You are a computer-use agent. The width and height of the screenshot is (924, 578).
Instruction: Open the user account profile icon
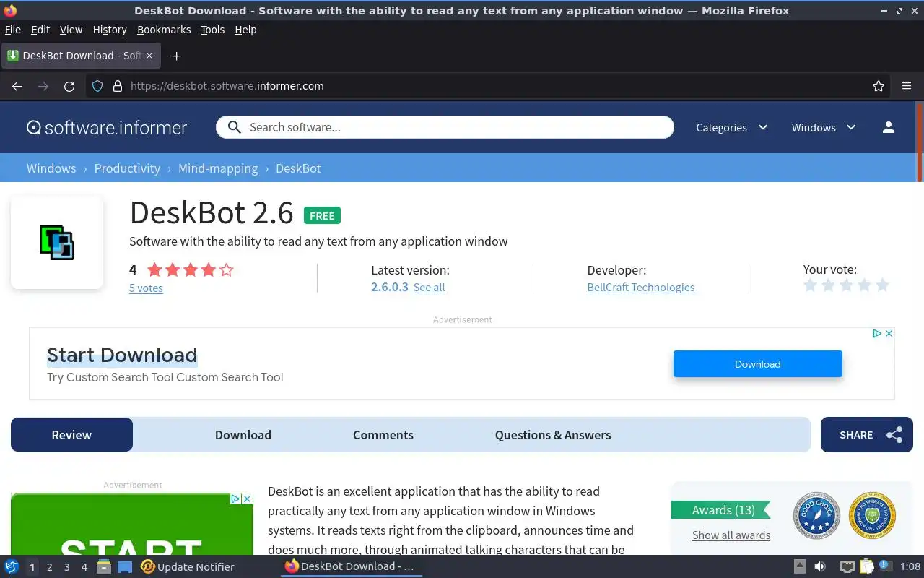point(889,127)
